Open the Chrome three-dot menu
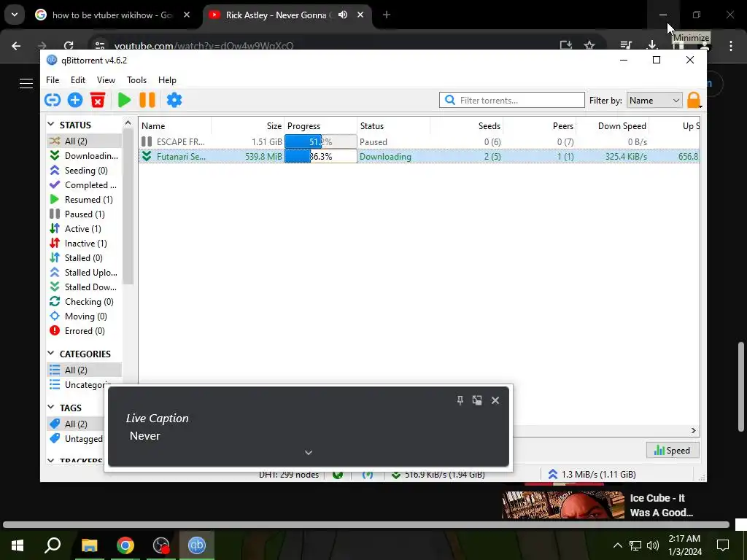The width and height of the screenshot is (747, 560). [x=731, y=46]
